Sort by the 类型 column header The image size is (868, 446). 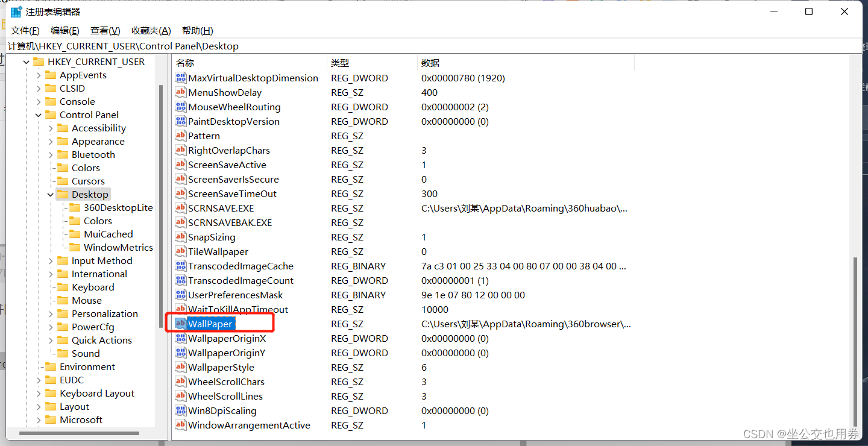pyautogui.click(x=373, y=63)
